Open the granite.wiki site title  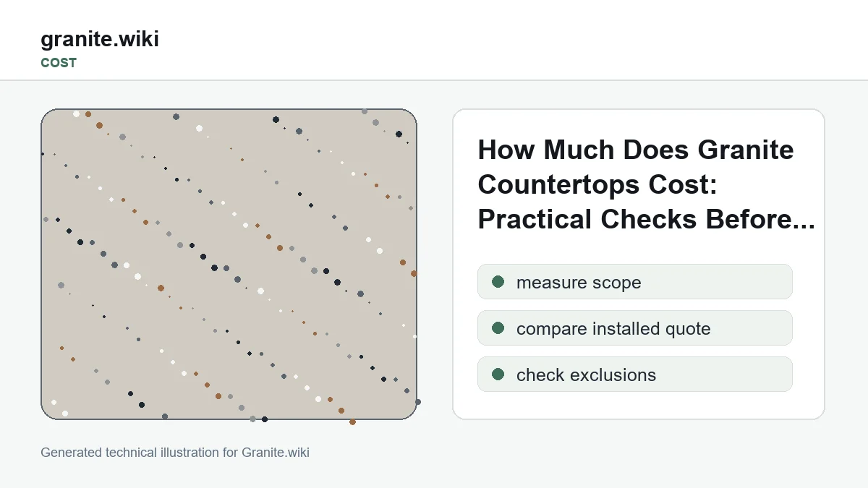click(x=100, y=39)
